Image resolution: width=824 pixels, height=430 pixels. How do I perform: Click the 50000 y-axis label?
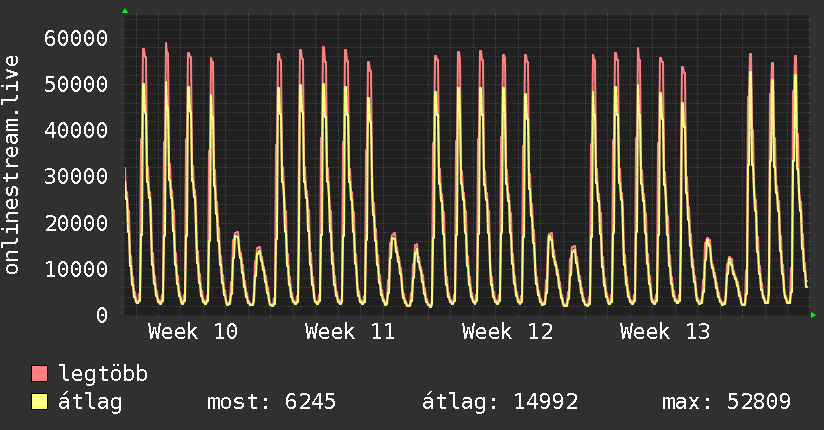pyautogui.click(x=76, y=84)
